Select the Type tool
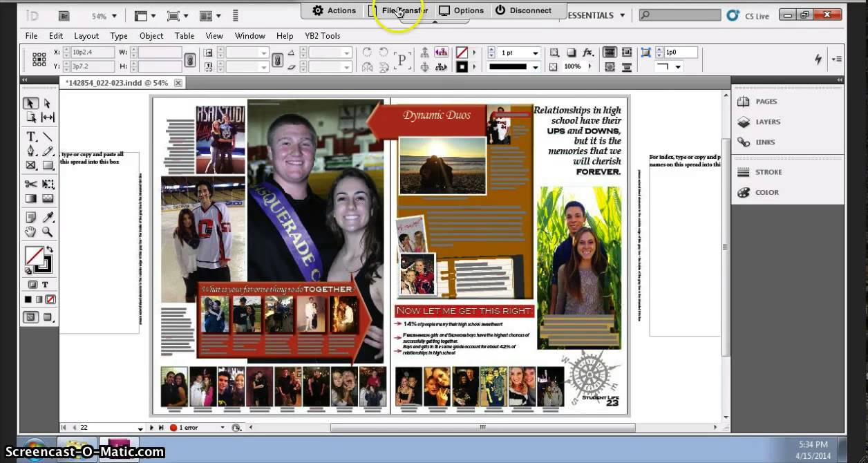This screenshot has height=463, width=868. tap(31, 137)
